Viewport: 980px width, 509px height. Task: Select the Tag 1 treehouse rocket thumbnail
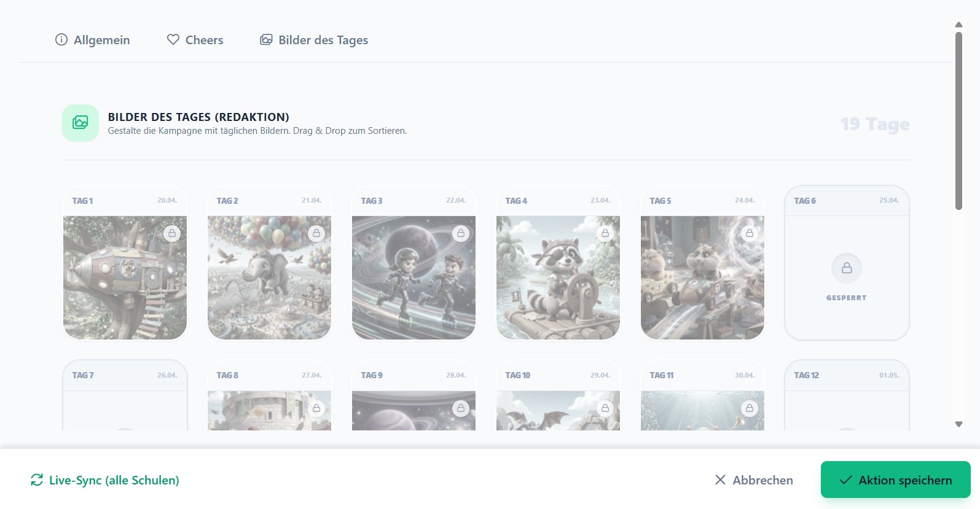point(125,278)
